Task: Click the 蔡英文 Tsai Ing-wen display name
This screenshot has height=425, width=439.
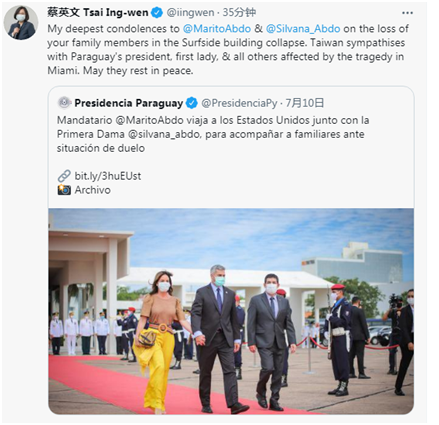Action: click(98, 13)
